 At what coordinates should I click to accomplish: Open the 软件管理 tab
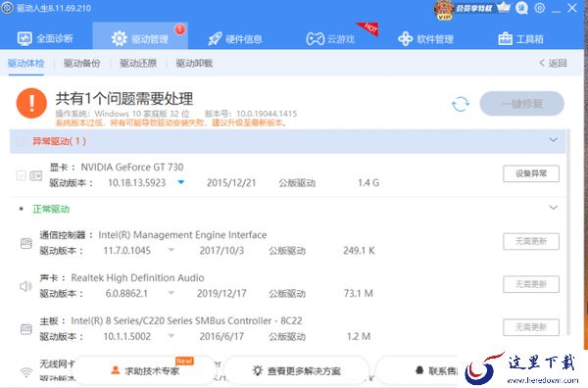(x=425, y=39)
